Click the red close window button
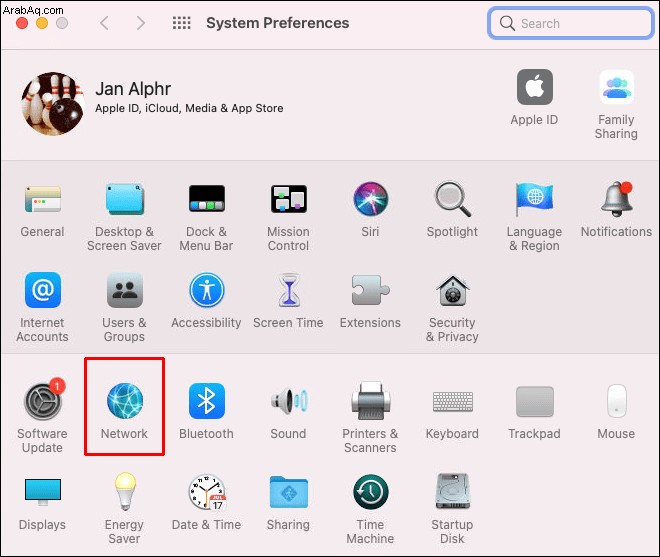This screenshot has width=660, height=557. [x=22, y=23]
